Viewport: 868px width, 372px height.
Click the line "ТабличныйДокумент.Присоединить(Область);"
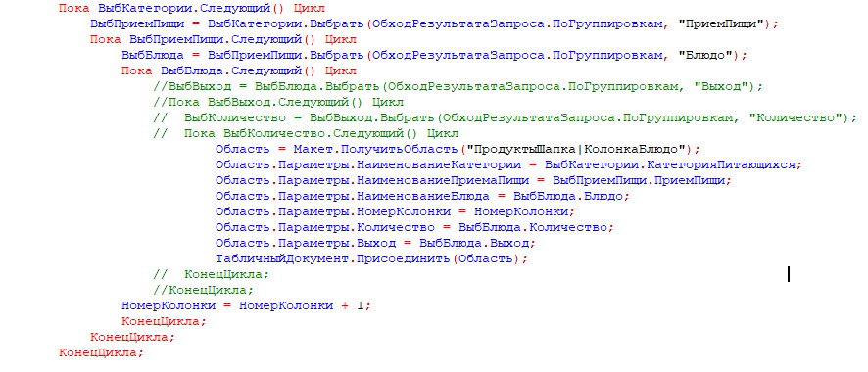[372, 258]
